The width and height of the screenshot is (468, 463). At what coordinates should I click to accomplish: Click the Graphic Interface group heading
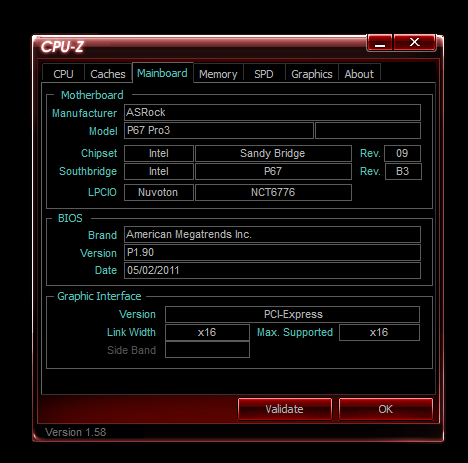point(99,296)
